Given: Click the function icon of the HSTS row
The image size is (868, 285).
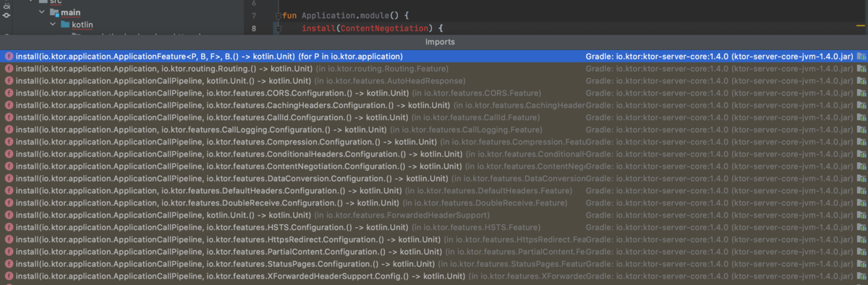Looking at the screenshot, I should click(x=9, y=227).
